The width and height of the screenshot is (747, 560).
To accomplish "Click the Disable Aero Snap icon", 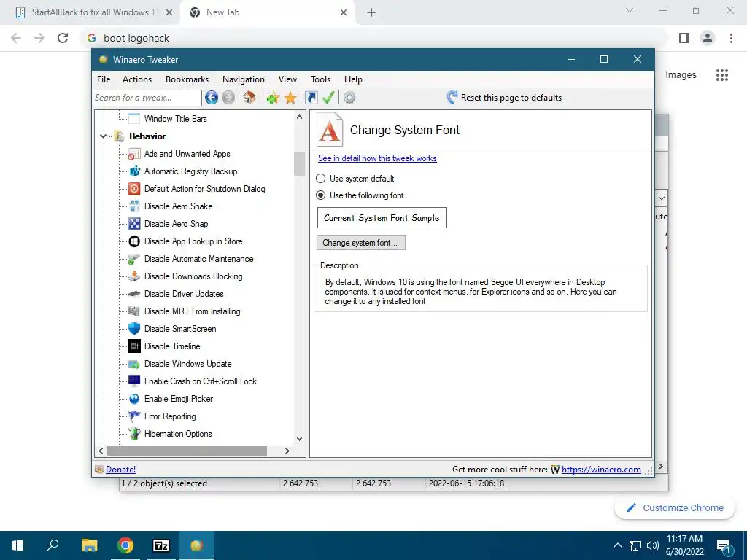I will [x=134, y=224].
